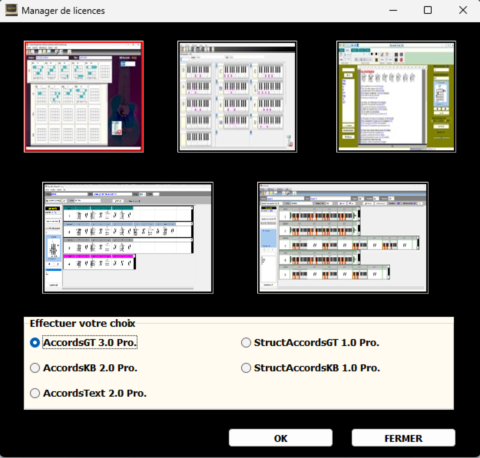Minimize the Manager de licences window
The width and height of the screenshot is (480, 458).
tap(393, 10)
